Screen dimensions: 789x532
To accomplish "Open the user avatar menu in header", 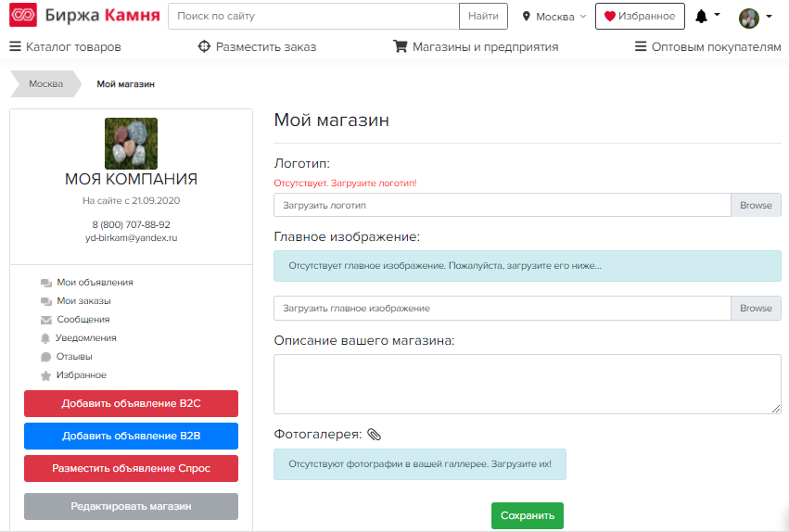I will pyautogui.click(x=756, y=18).
